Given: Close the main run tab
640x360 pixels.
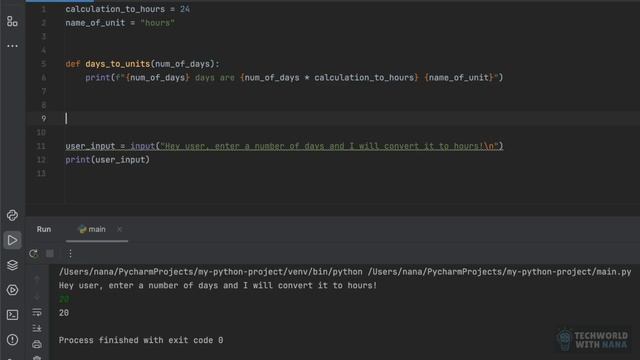Looking at the screenshot, I should [119, 229].
